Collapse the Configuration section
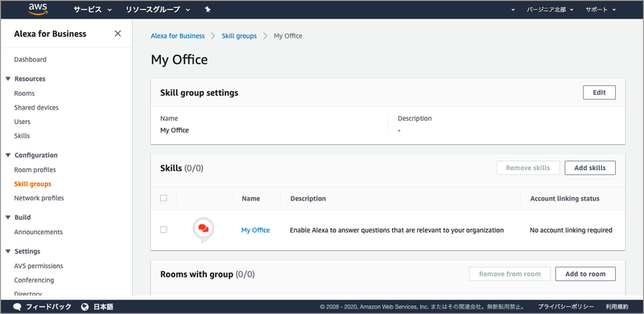 [x=8, y=155]
